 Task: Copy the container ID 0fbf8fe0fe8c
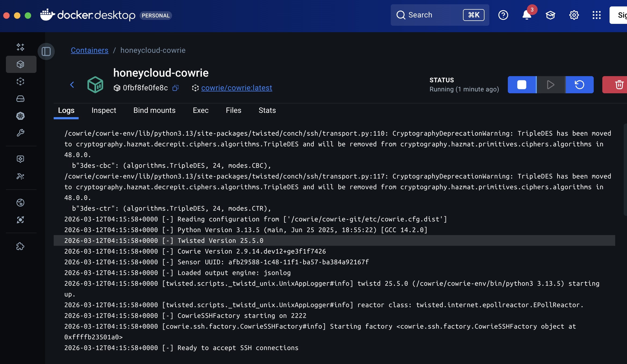pos(176,88)
